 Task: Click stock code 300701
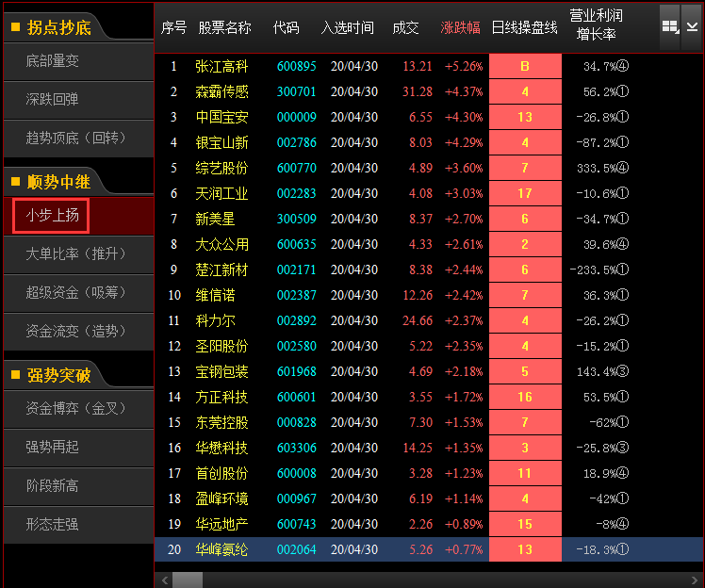click(x=296, y=91)
